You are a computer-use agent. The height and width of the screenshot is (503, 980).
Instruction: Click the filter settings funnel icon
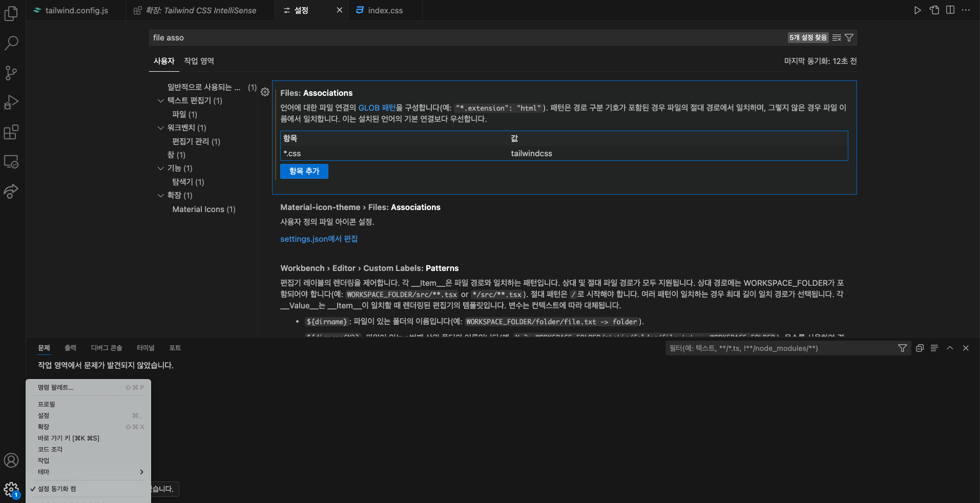tap(849, 37)
